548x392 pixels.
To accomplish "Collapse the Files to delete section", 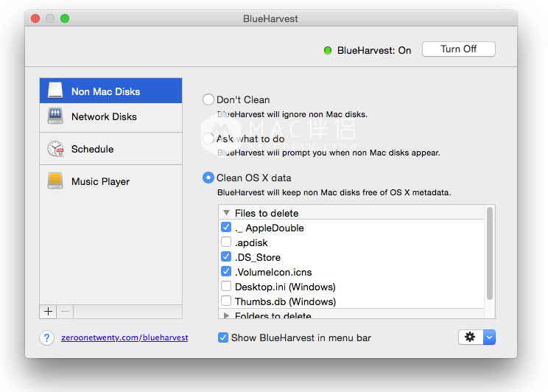I will pyautogui.click(x=226, y=213).
